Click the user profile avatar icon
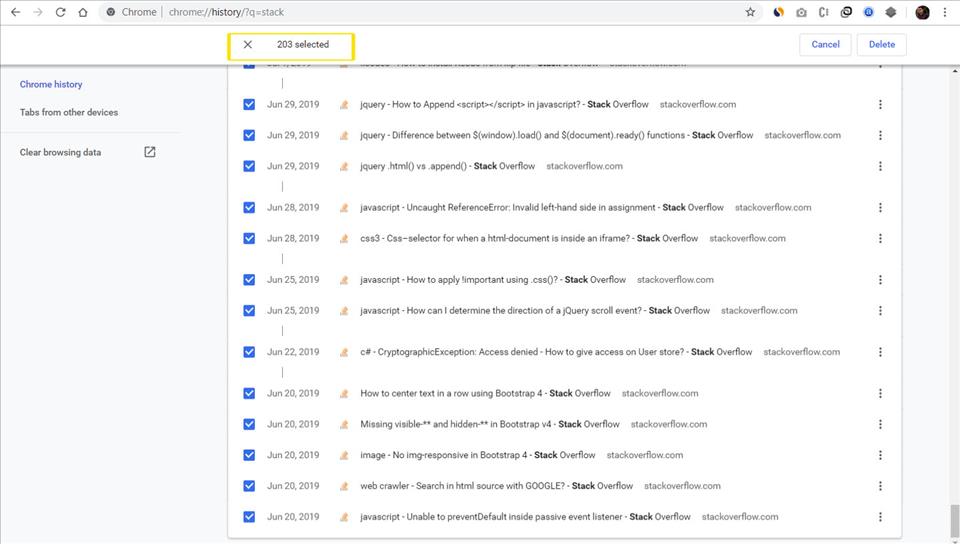 point(922,12)
